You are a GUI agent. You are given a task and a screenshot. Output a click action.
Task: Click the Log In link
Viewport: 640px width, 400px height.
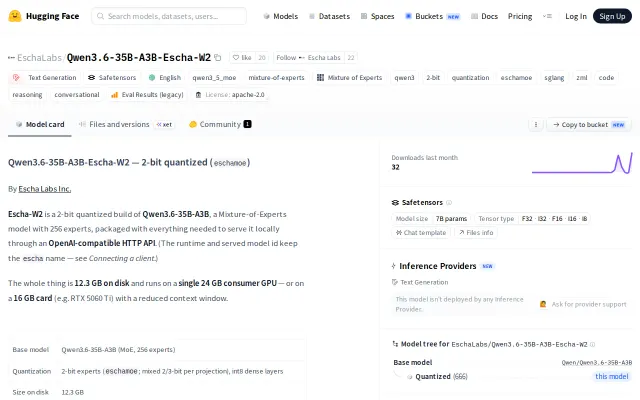[576, 16]
